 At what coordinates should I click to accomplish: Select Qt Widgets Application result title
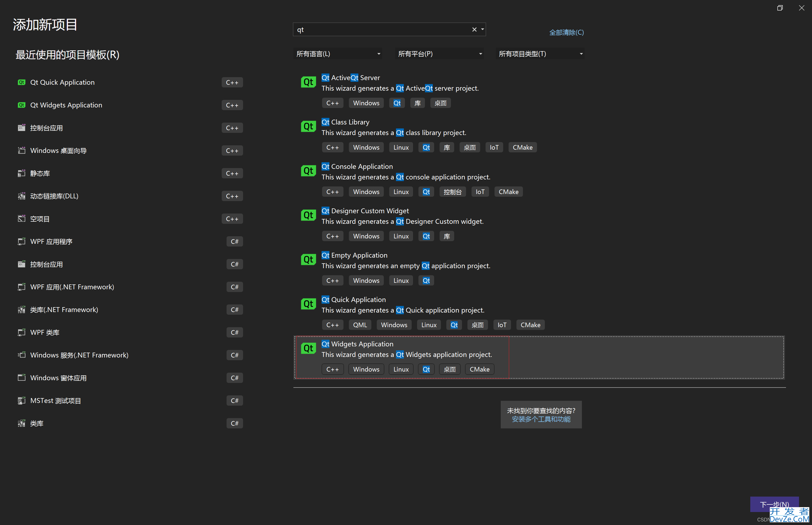point(357,344)
